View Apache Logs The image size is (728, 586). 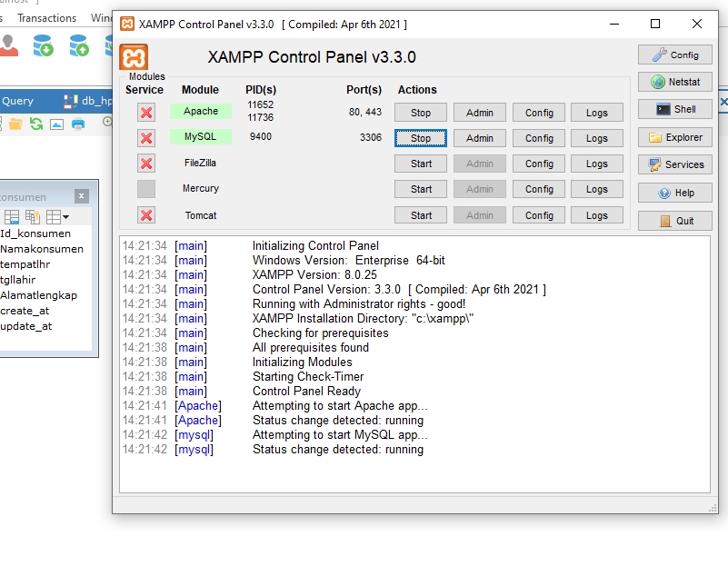tap(596, 113)
